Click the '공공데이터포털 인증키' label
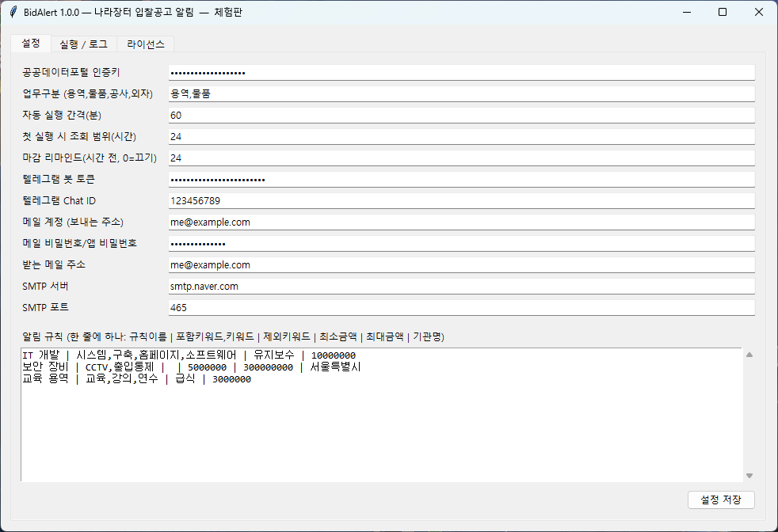 click(71, 72)
